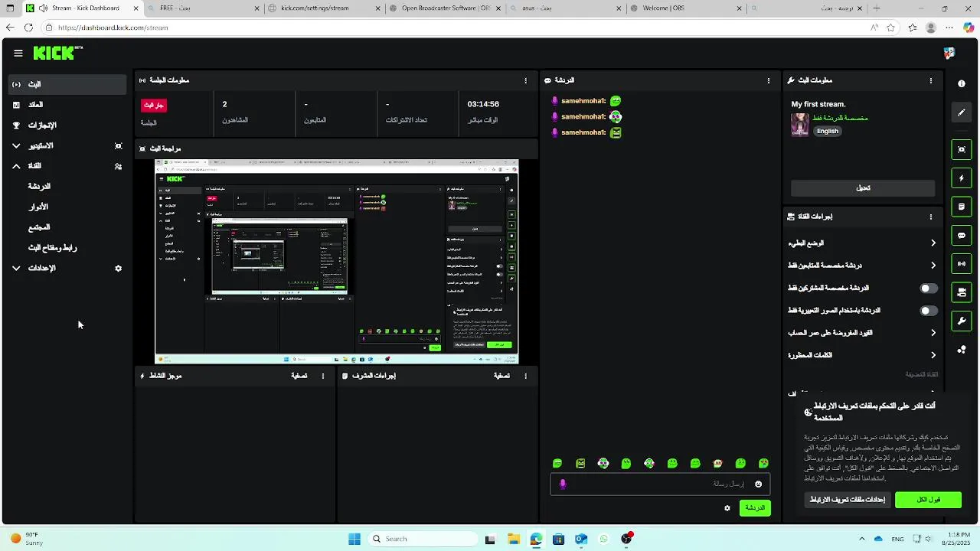Open الدردشة under القناة in the sidebar
The width and height of the screenshot is (980, 551).
[x=39, y=187]
